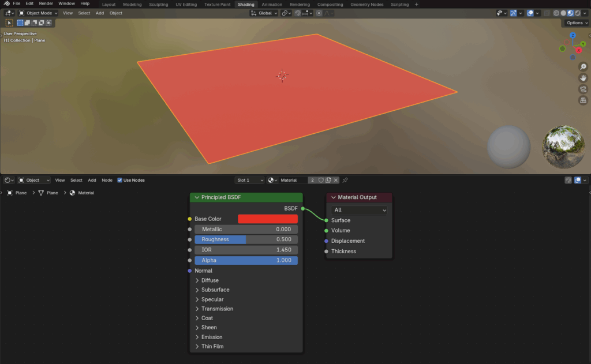Open the Object Mode dropdown
The image size is (591, 364).
click(x=38, y=13)
